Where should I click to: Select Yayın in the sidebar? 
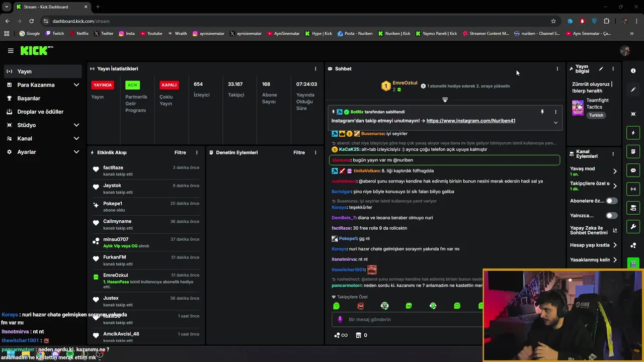click(43, 71)
